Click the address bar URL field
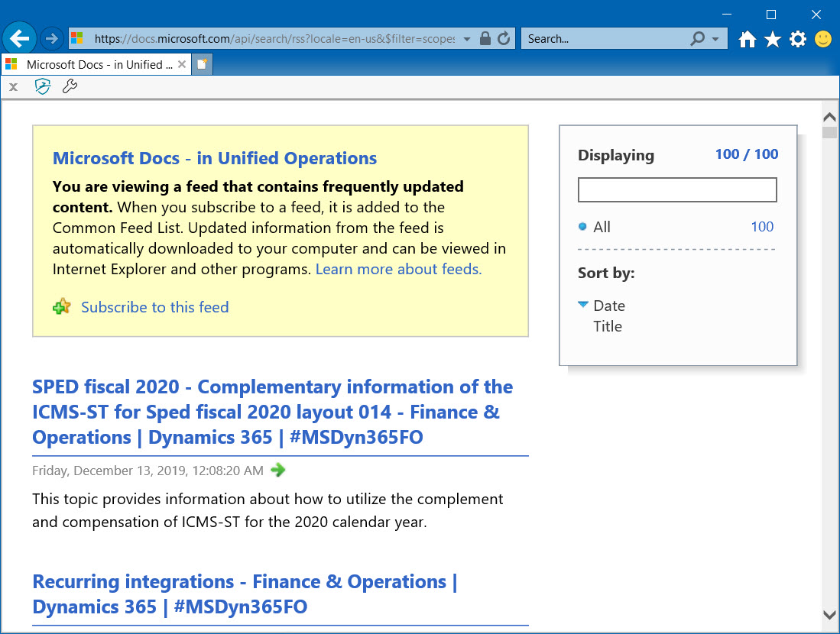This screenshot has height=634, width=840. pyautogui.click(x=274, y=38)
